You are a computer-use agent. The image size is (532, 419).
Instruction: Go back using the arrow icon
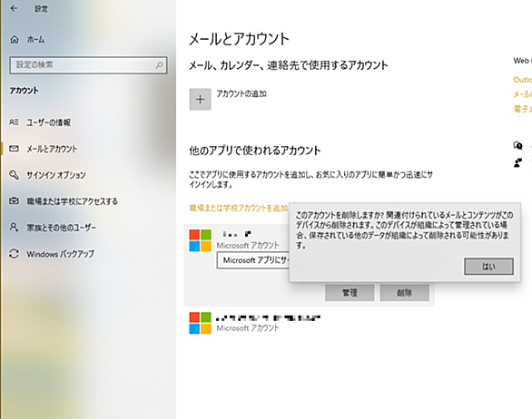(14, 8)
